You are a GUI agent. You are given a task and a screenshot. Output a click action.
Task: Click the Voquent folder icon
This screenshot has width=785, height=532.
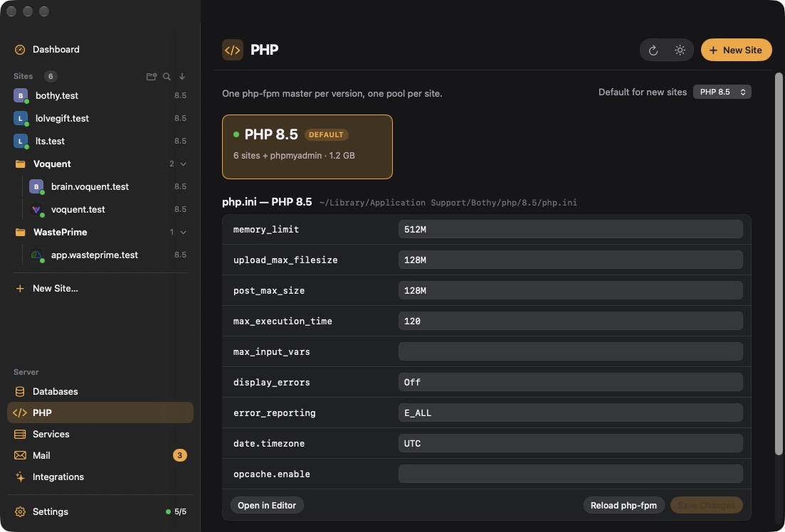[x=21, y=164]
